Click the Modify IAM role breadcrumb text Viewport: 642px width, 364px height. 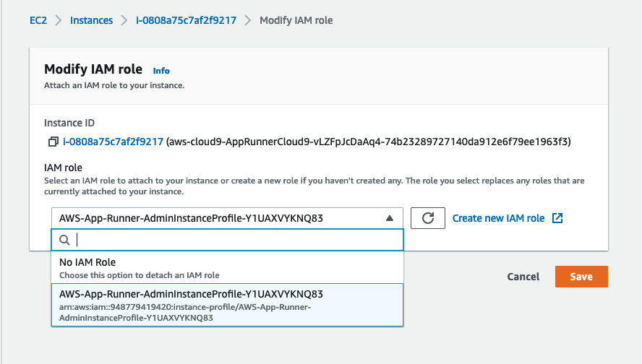(x=296, y=20)
